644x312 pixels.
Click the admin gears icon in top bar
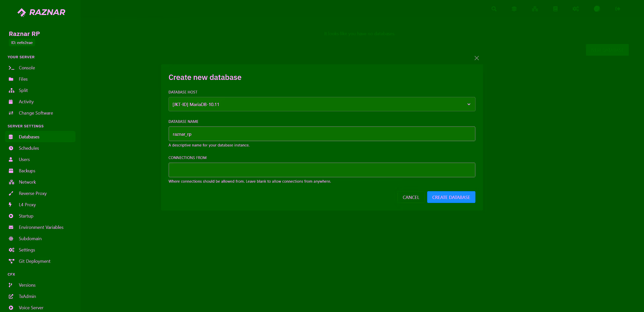[576, 9]
